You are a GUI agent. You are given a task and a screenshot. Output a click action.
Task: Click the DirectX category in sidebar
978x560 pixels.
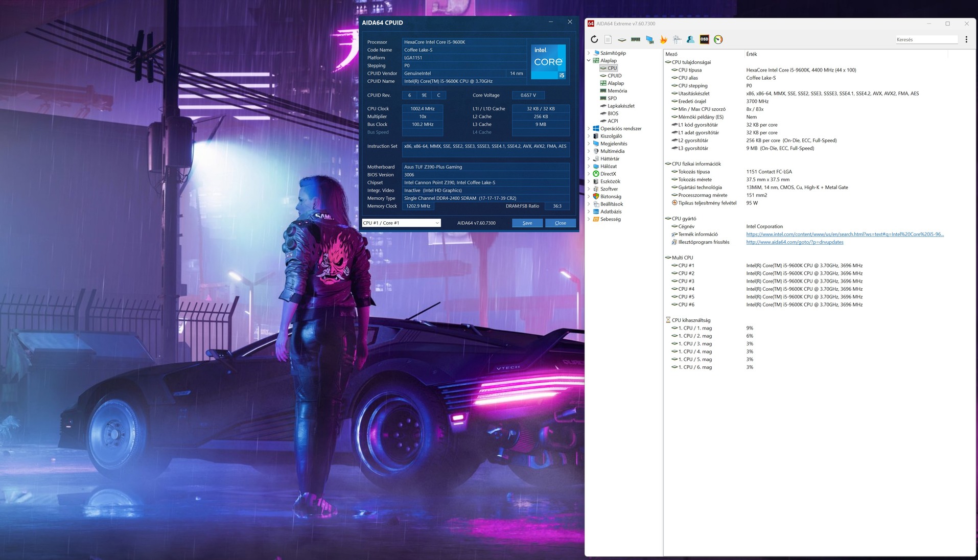point(608,174)
